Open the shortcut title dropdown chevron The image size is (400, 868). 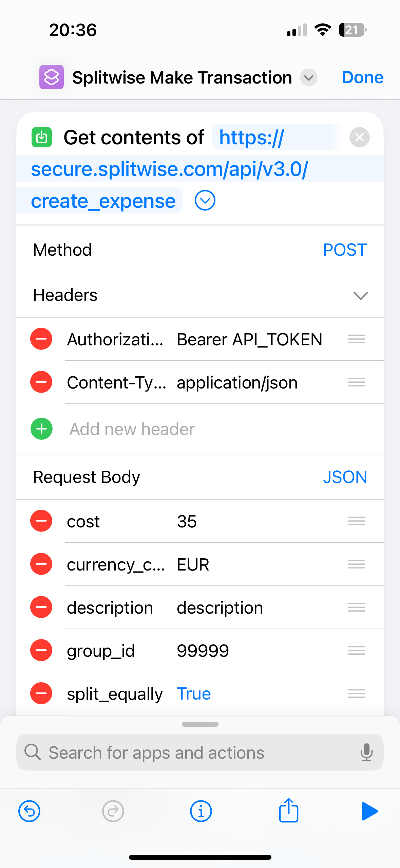click(308, 78)
